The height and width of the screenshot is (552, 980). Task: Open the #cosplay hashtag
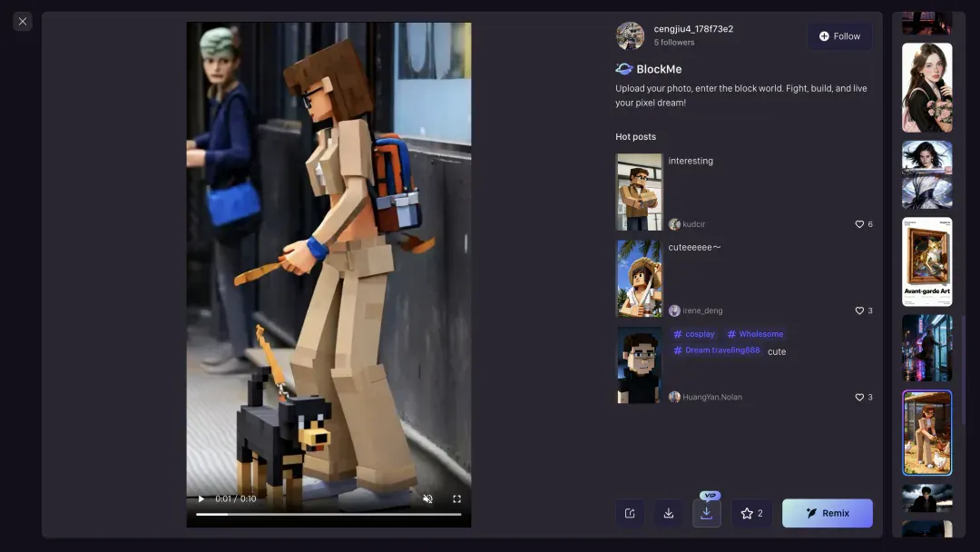[x=694, y=334]
